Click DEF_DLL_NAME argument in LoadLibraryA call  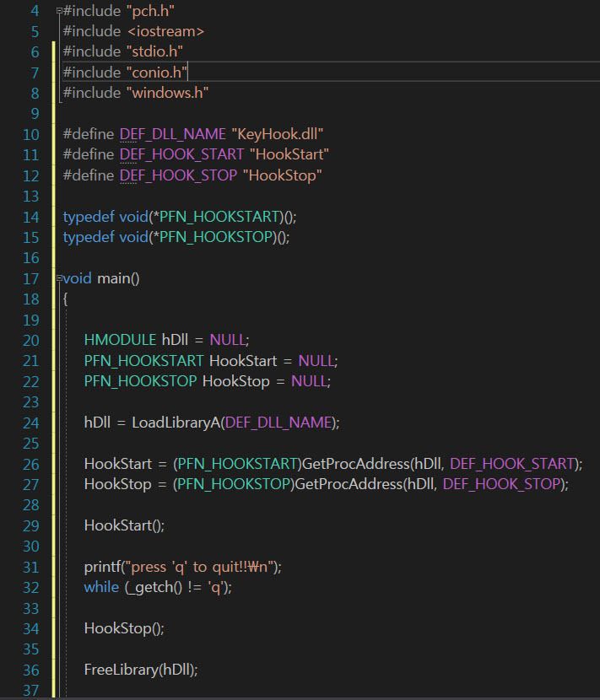pos(278,423)
